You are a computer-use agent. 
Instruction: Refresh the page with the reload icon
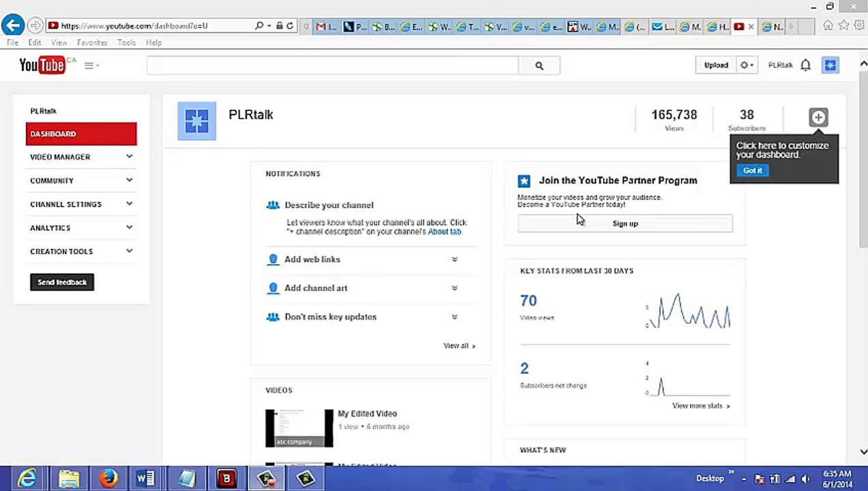290,26
